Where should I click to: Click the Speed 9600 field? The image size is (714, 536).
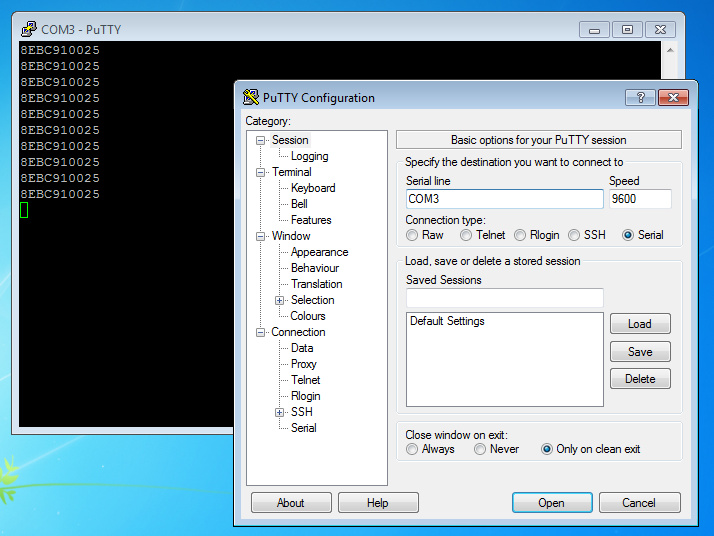[640, 199]
